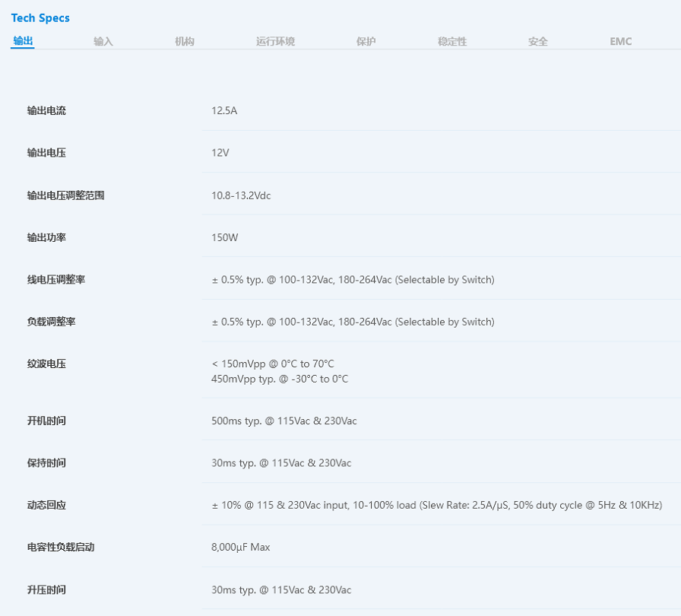Click the 纹波电压 label

click(46, 364)
